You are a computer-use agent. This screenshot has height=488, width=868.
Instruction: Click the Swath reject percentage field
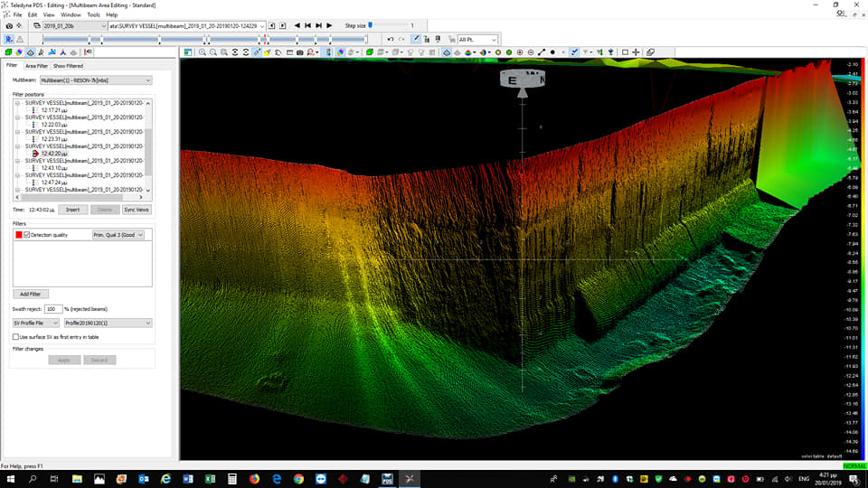coord(53,309)
